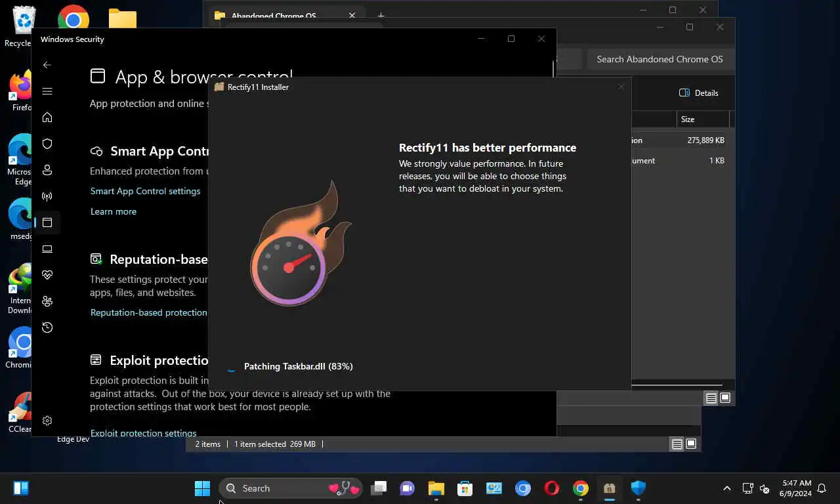Click Smart App Control settings link
Viewport: 840px width, 504px height.
(145, 191)
